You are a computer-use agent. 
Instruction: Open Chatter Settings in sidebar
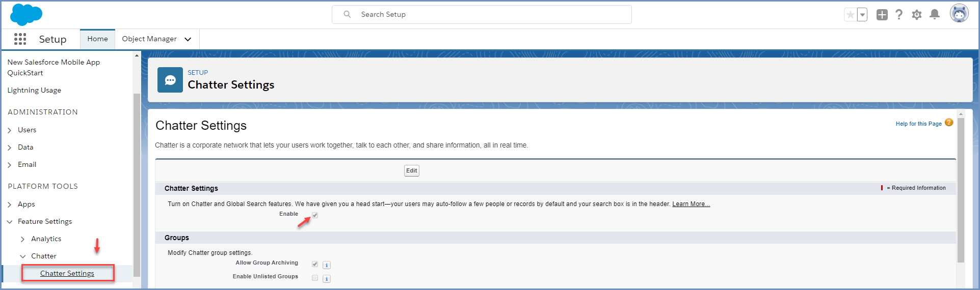tap(67, 273)
